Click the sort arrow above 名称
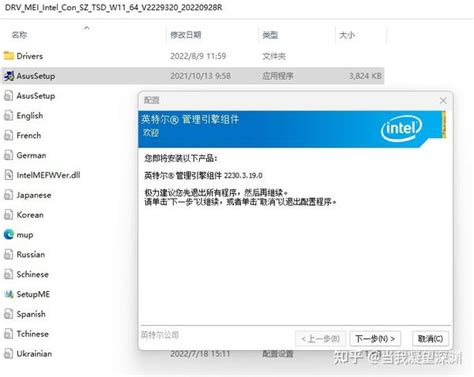Screen dimensions: 474x377 pos(87,28)
